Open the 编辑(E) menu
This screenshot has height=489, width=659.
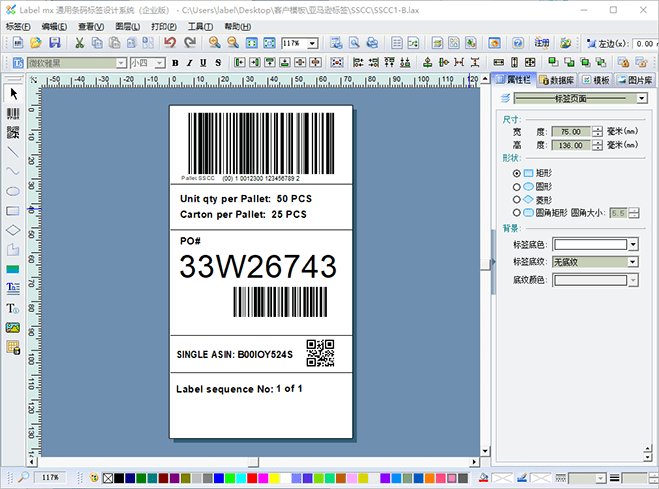(x=54, y=26)
